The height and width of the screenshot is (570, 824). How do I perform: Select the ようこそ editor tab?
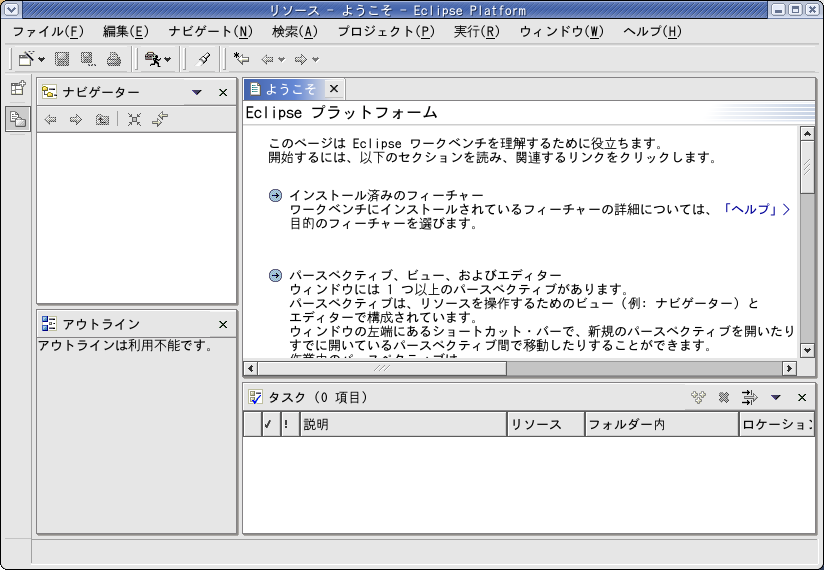point(284,89)
